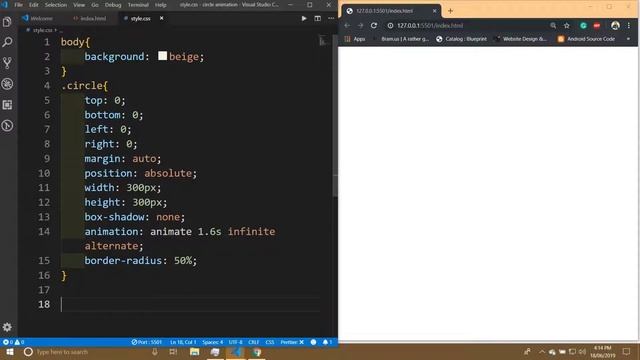Click the green Grammarly extension icon
The width and height of the screenshot is (640, 360).
583,25
